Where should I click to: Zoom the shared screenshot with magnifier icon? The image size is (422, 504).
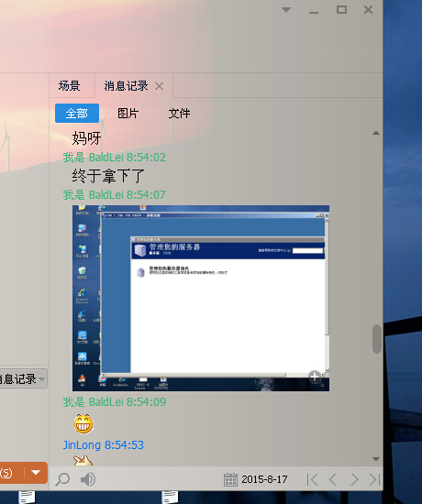coord(316,378)
